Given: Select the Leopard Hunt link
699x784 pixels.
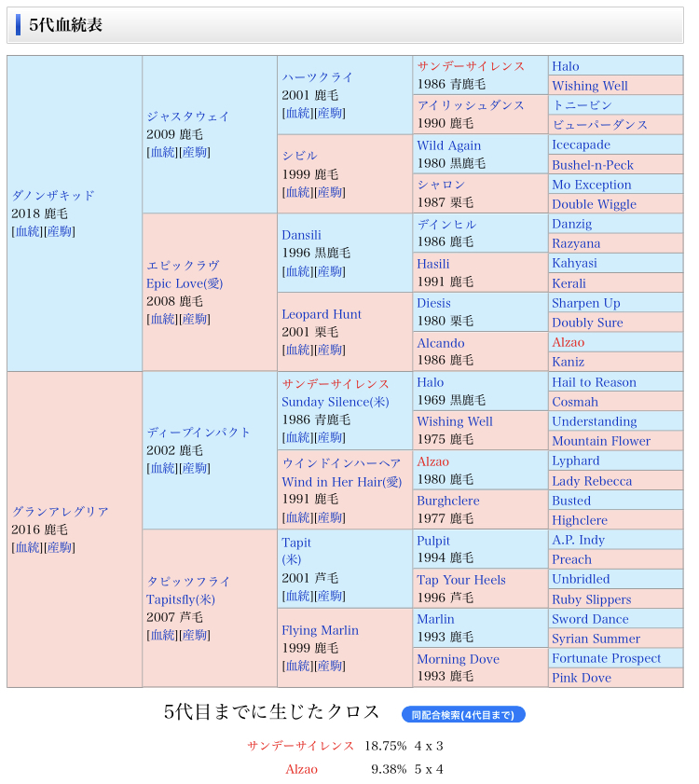Looking at the screenshot, I should 322,314.
